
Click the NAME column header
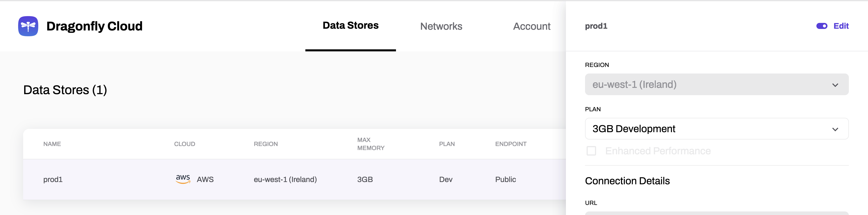(52, 144)
